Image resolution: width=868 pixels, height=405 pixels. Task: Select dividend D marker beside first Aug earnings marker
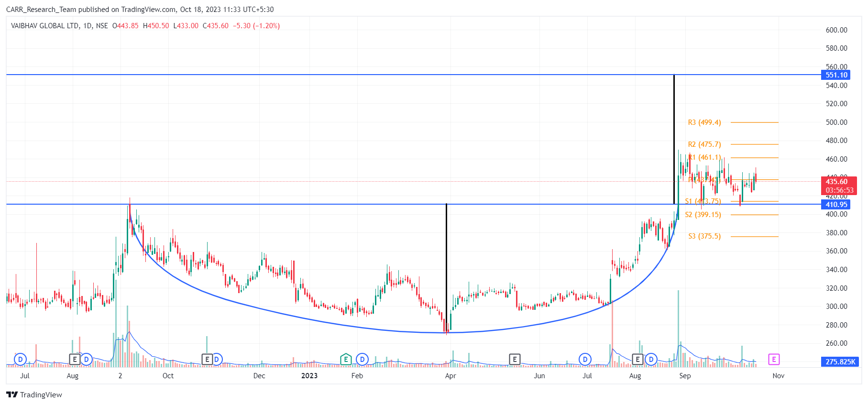(86, 359)
